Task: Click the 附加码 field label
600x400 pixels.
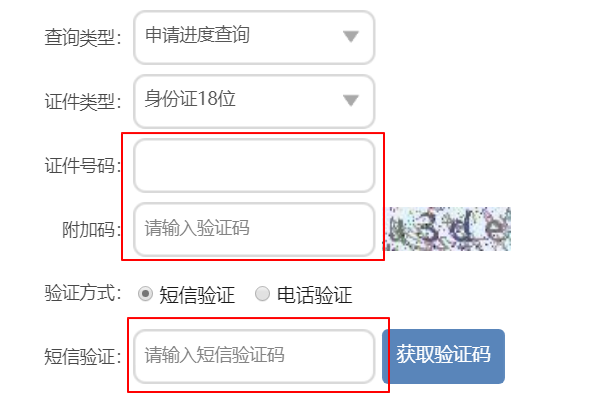Action: pyautogui.click(x=92, y=230)
